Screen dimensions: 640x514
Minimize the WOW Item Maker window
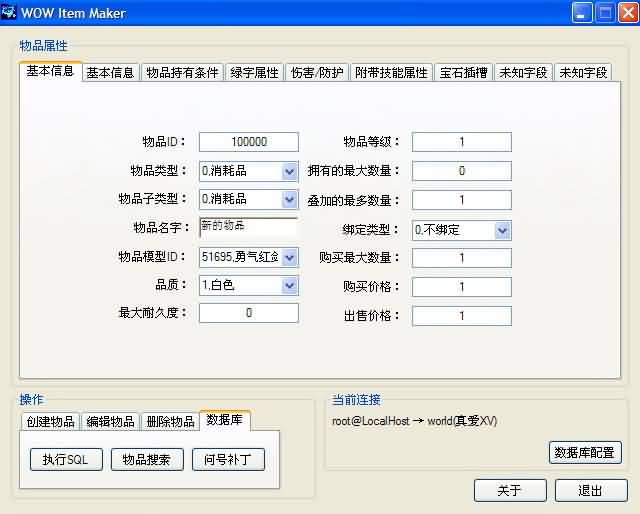point(582,13)
